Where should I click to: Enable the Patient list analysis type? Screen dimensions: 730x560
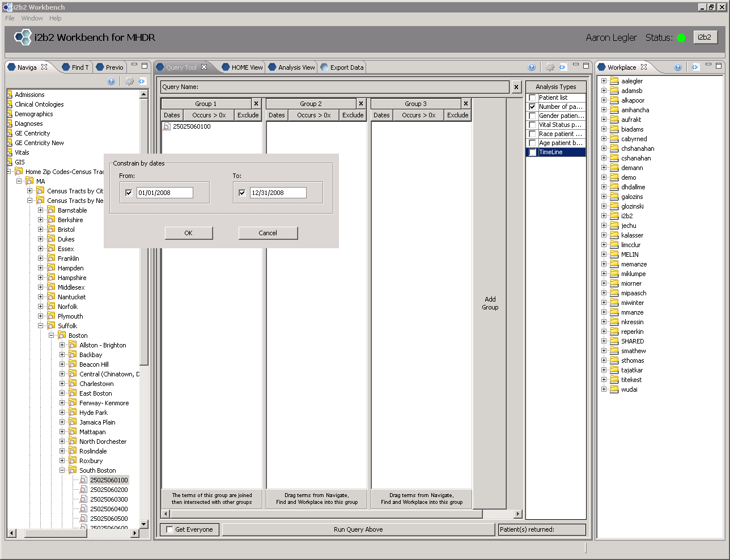532,97
